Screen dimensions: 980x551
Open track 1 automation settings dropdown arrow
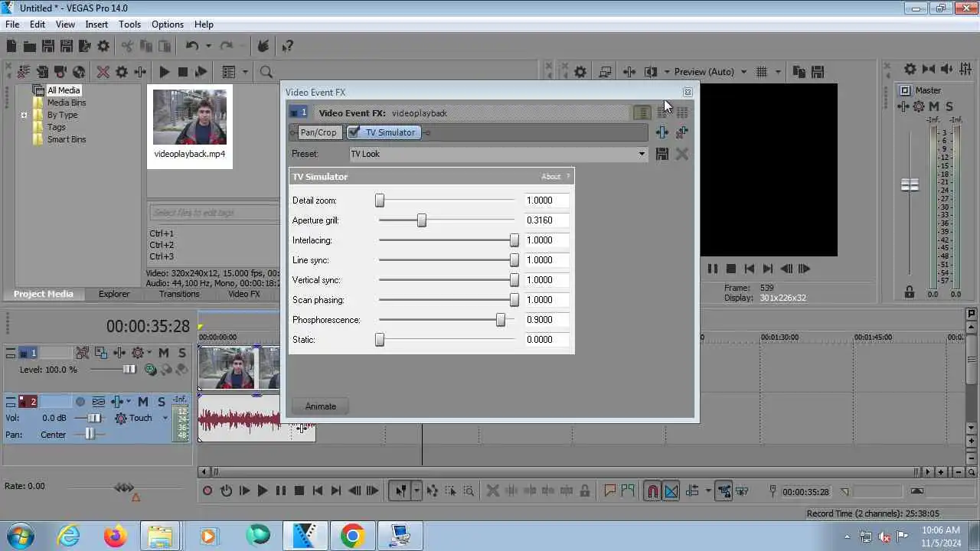[148, 353]
